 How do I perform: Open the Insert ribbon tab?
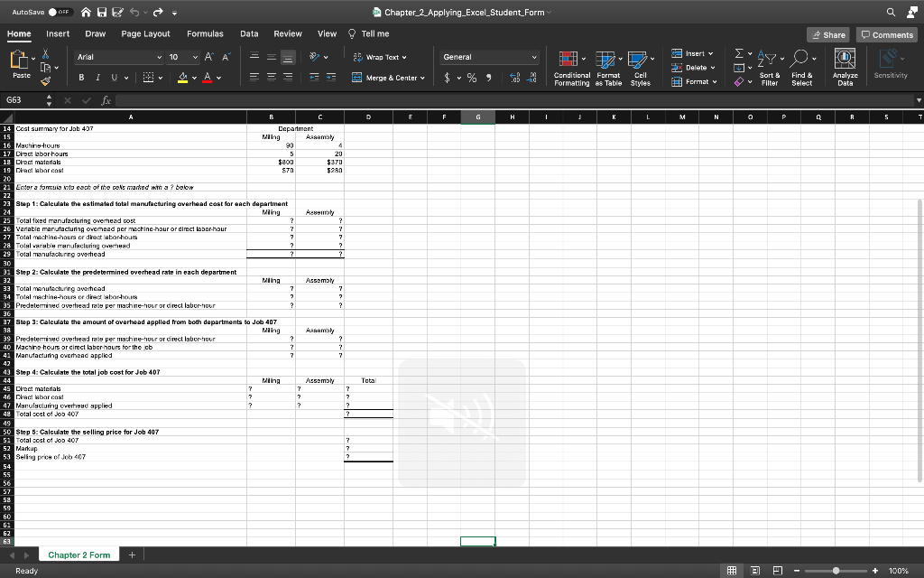pyautogui.click(x=58, y=33)
